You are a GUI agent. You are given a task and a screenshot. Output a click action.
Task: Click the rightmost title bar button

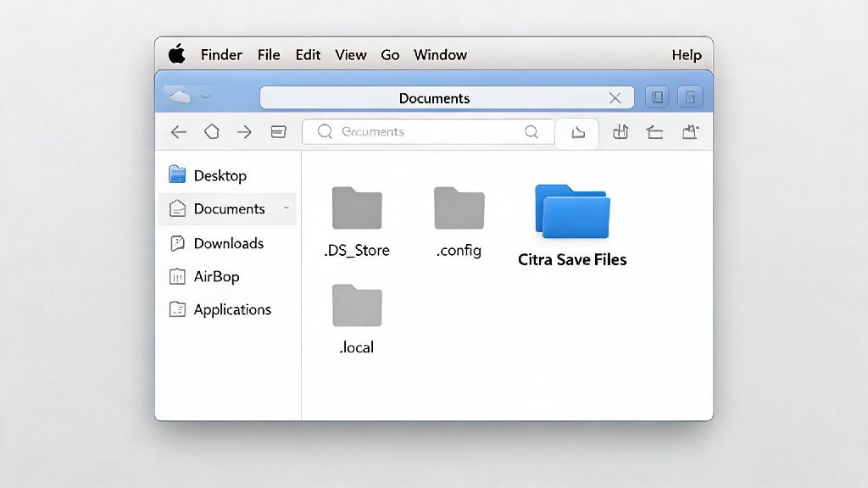pyautogui.click(x=690, y=97)
